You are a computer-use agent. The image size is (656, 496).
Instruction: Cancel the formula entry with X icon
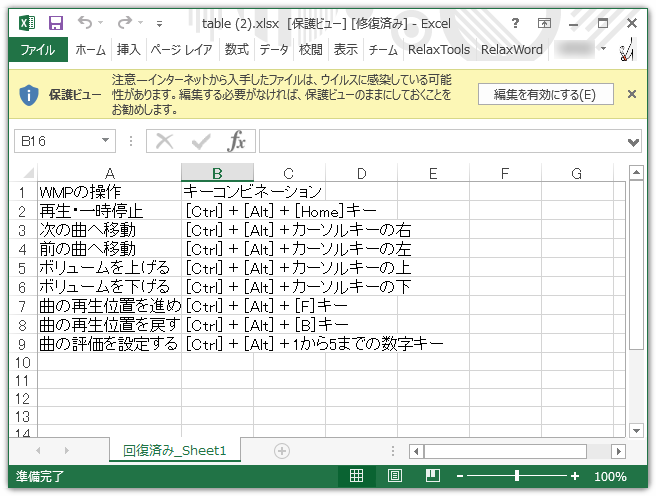pos(164,141)
